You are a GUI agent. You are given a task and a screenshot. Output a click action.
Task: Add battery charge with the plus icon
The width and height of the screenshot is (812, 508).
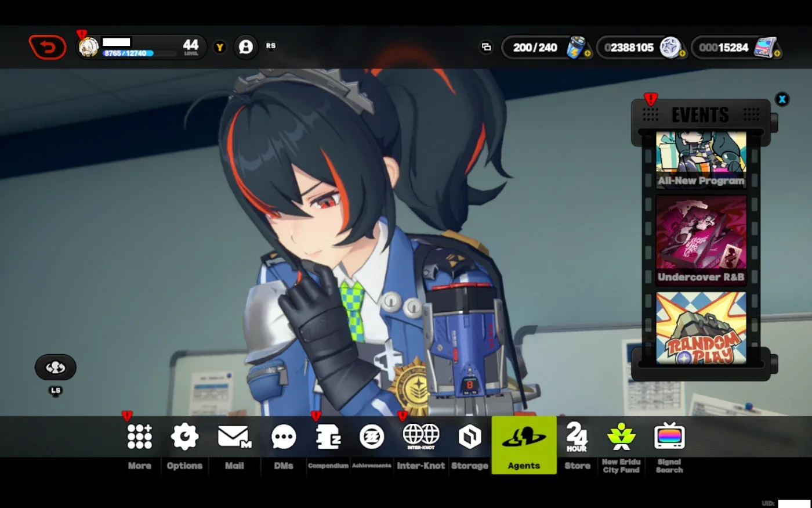pyautogui.click(x=588, y=53)
